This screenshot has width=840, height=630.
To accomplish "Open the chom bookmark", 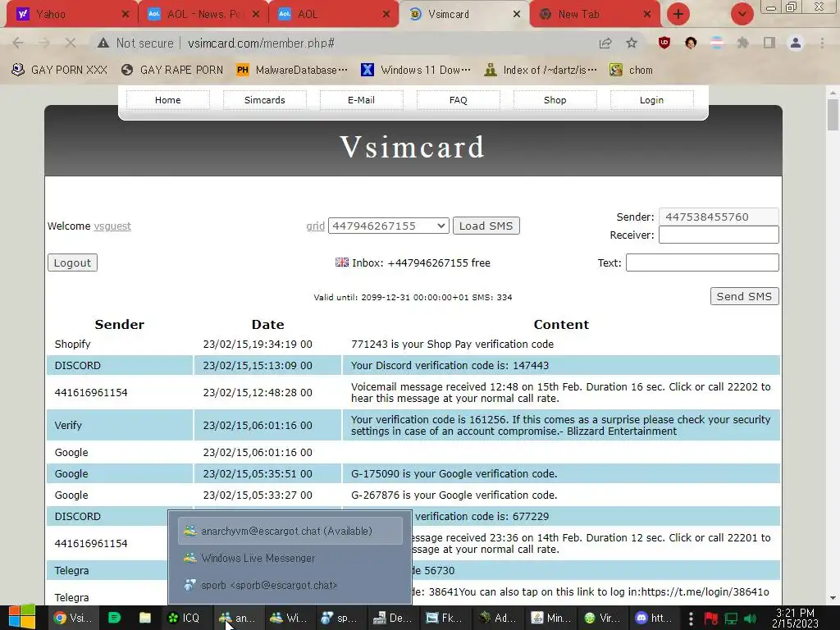I will [x=632, y=70].
